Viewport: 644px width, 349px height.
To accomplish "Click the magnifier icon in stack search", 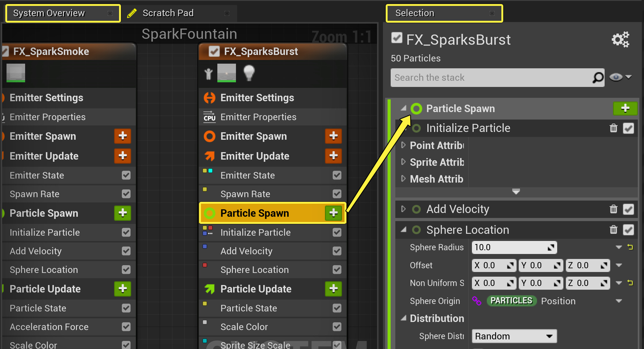I will pos(598,78).
